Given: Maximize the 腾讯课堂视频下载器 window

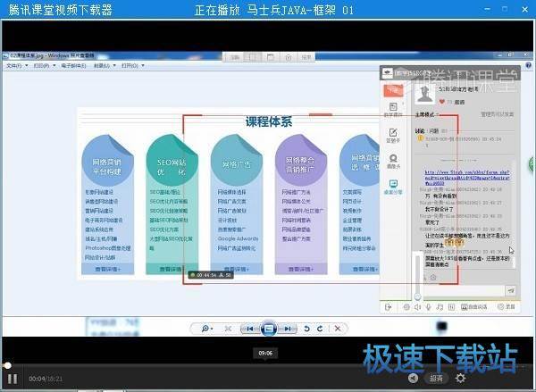Looking at the screenshot, I should coord(505,9).
